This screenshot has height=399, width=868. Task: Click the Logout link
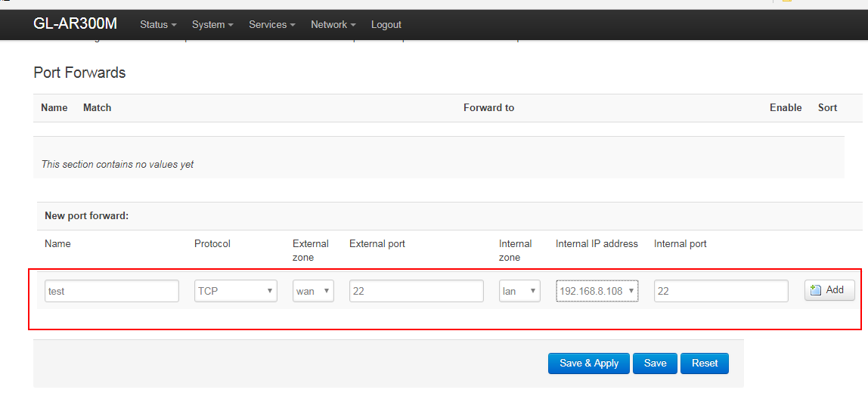click(386, 24)
